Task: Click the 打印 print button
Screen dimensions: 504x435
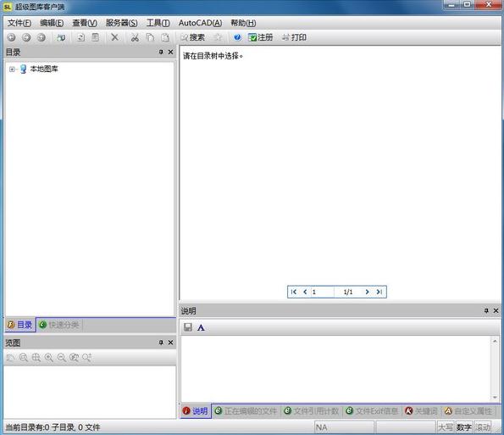Action: (x=294, y=37)
